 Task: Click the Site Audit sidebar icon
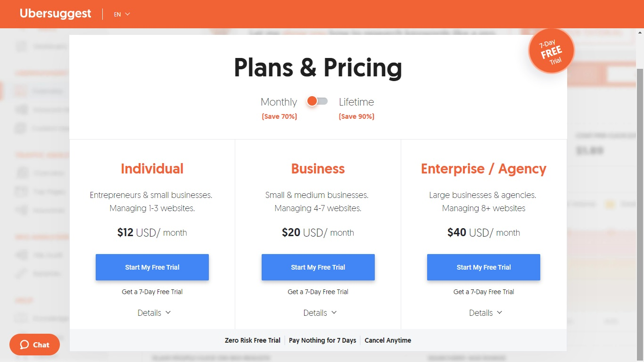[x=21, y=255]
